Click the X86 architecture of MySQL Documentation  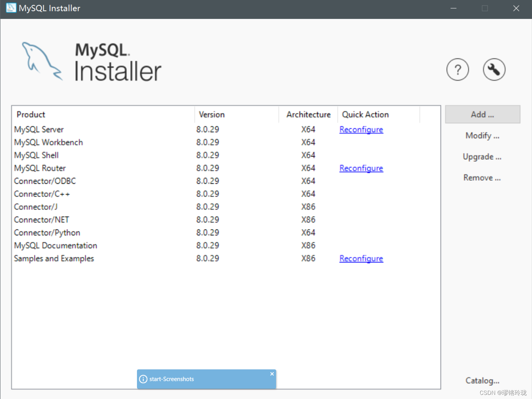point(308,246)
